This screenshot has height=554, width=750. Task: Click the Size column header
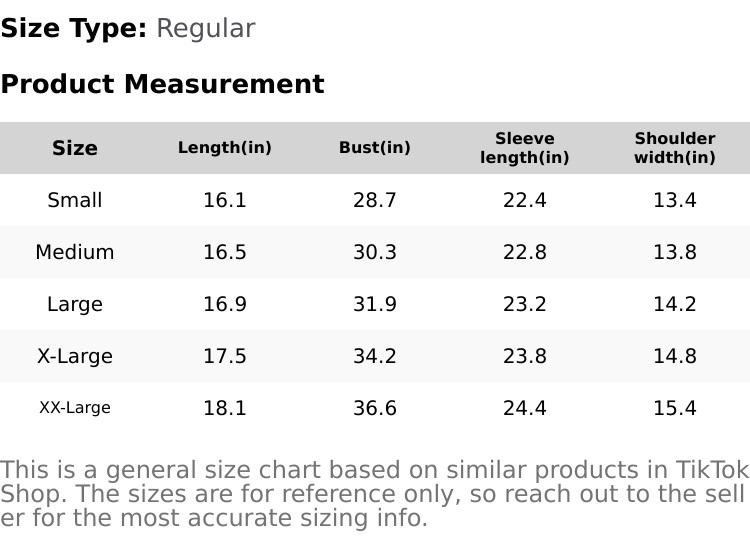point(75,148)
